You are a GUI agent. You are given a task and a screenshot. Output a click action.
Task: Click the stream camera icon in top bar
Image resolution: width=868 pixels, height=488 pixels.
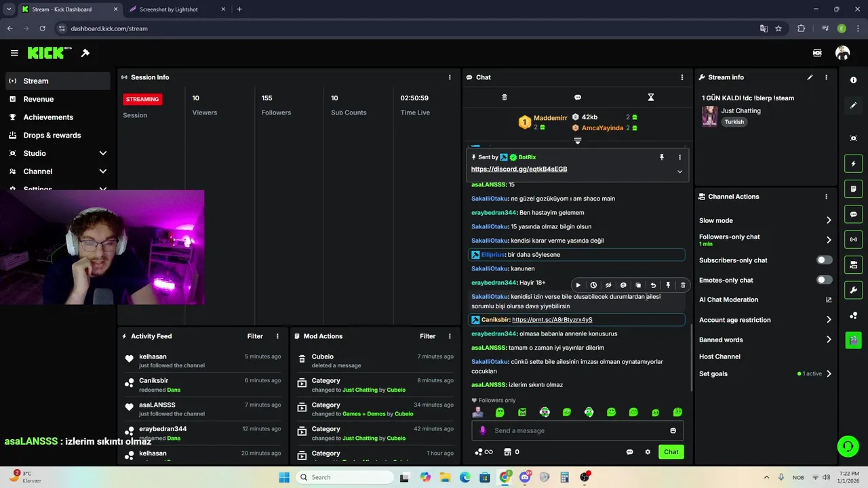pos(817,53)
